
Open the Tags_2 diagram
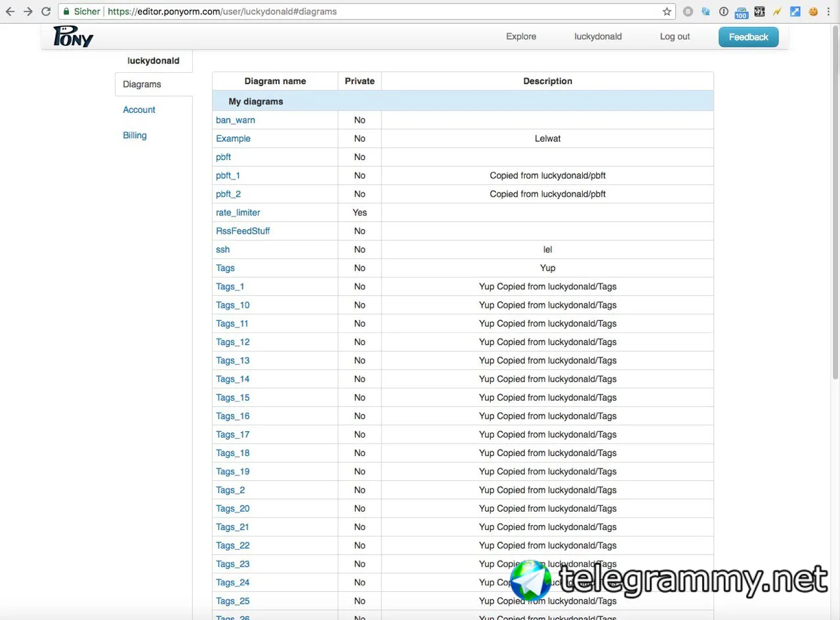[230, 490]
